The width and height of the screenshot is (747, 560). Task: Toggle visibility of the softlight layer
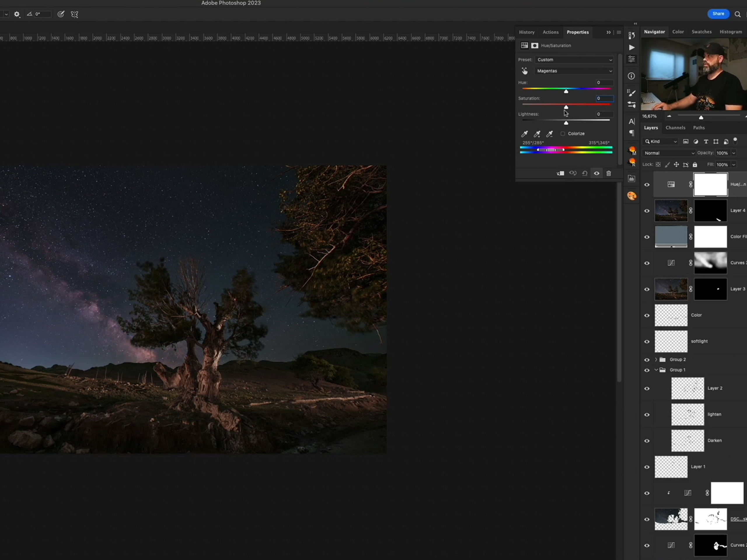tap(647, 342)
